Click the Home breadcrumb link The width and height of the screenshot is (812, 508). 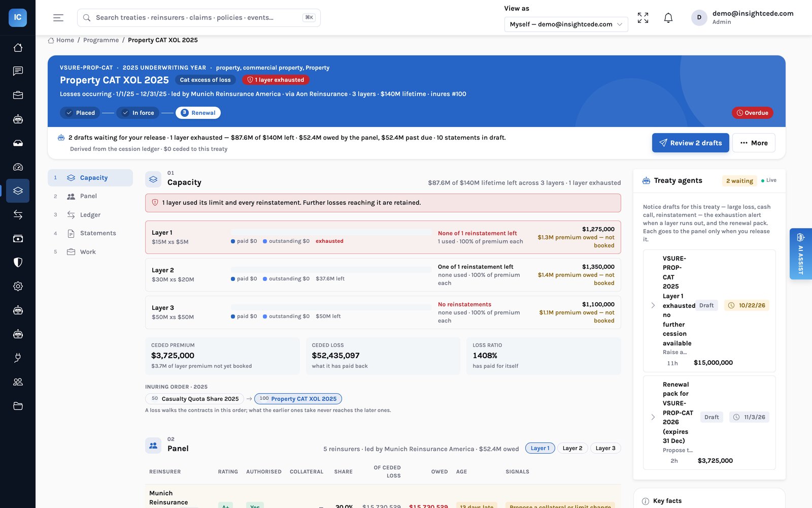[x=61, y=40]
